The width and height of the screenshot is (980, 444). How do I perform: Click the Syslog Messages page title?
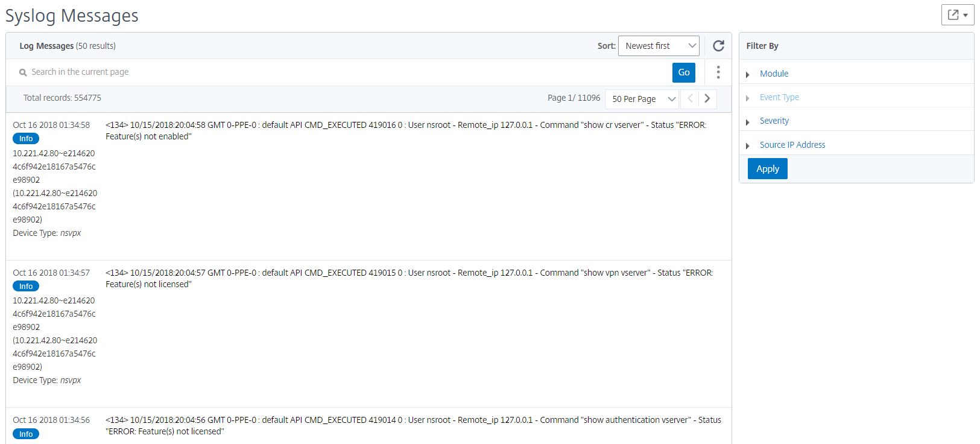72,16
